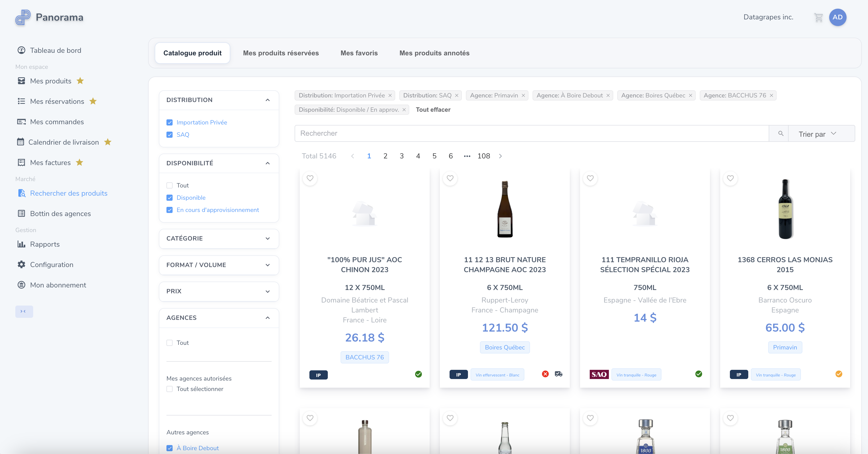The image size is (868, 454).
Task: Go to next page arrow in pagination
Action: click(x=500, y=156)
